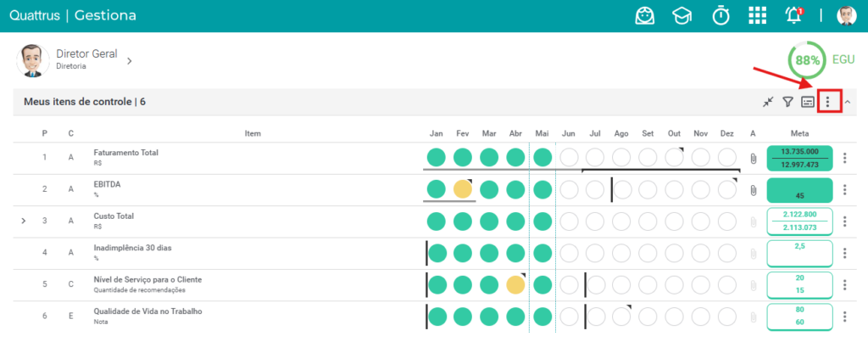
Task: Toggle the card view icon
Action: click(x=808, y=102)
